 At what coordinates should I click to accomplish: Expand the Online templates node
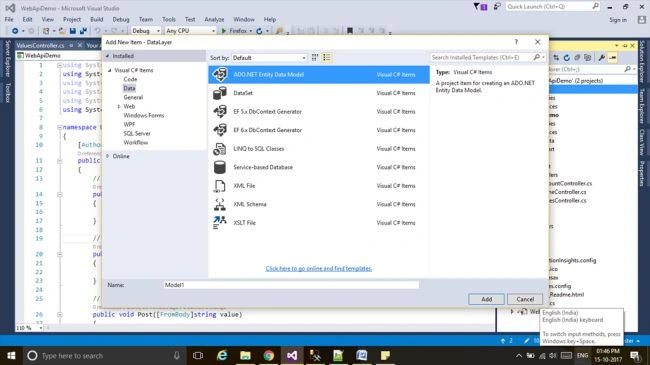pos(108,156)
